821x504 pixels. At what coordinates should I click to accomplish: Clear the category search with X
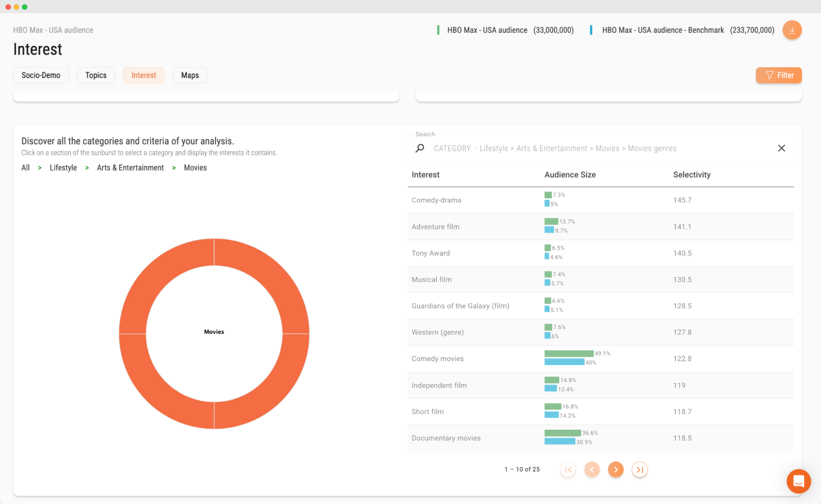pyautogui.click(x=781, y=148)
